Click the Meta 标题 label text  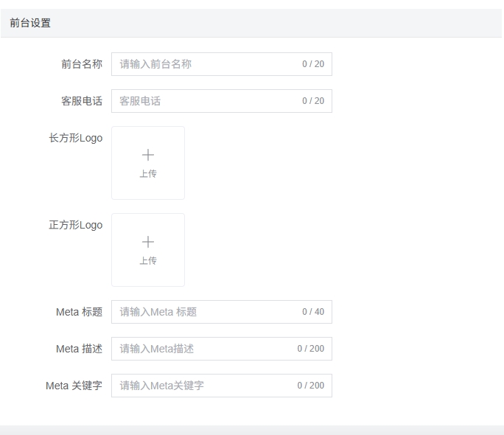point(79,312)
